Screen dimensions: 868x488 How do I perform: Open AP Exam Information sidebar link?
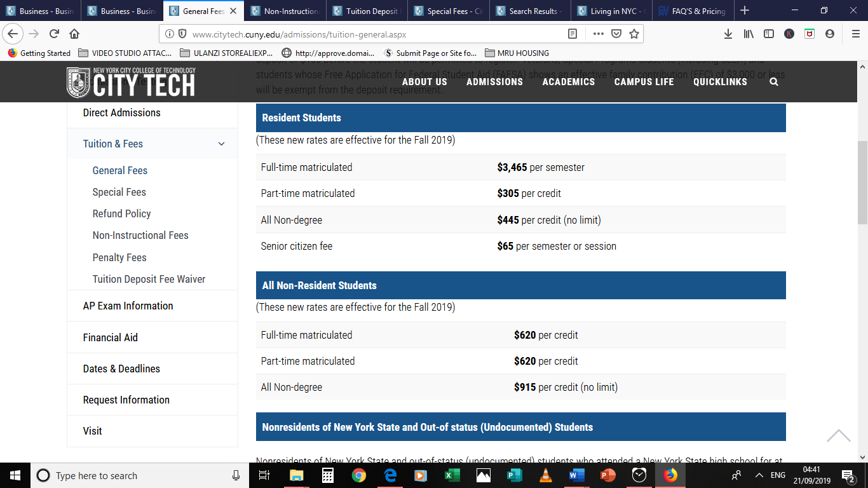click(128, 306)
